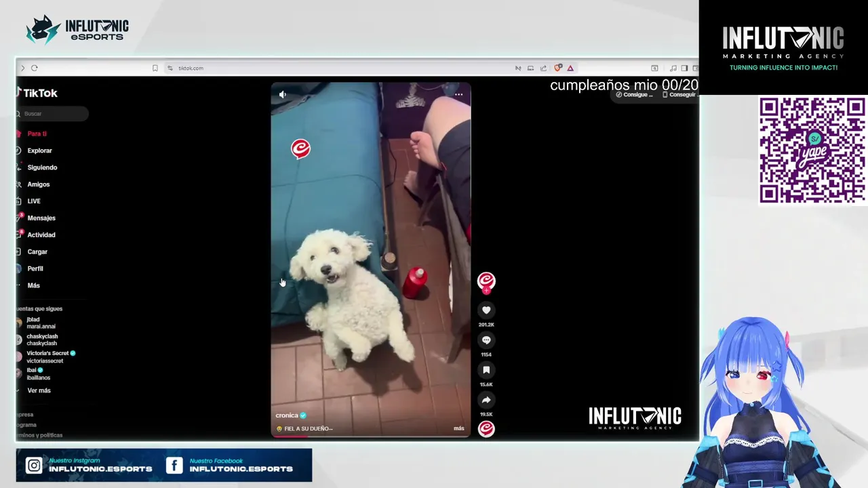Viewport: 868px width, 488px height.
Task: Follow cronica with the plus badge
Action: pyautogui.click(x=486, y=290)
